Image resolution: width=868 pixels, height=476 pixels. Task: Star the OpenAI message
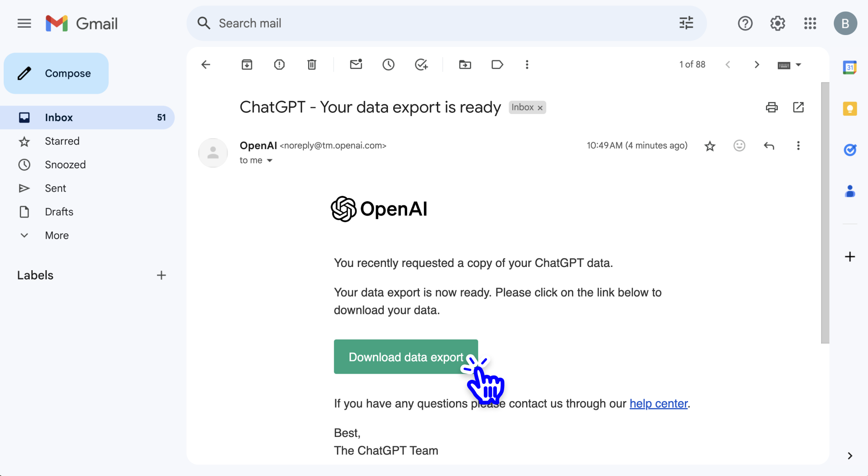click(710, 146)
